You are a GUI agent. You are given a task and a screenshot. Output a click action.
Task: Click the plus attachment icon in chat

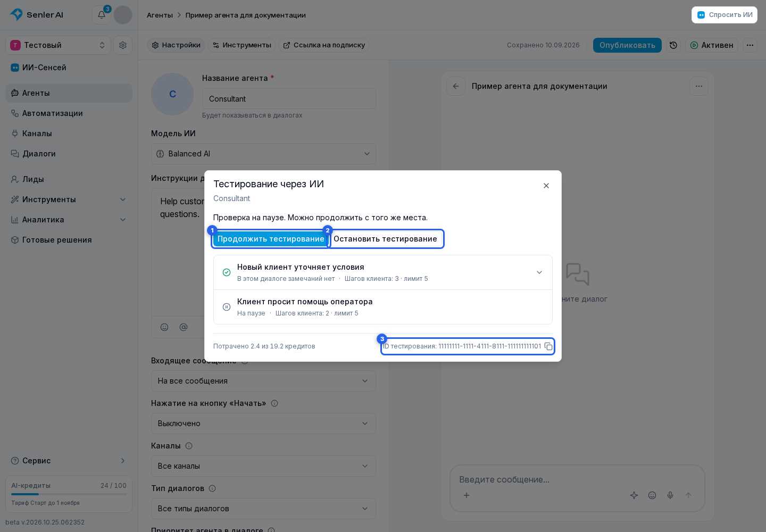click(x=467, y=495)
